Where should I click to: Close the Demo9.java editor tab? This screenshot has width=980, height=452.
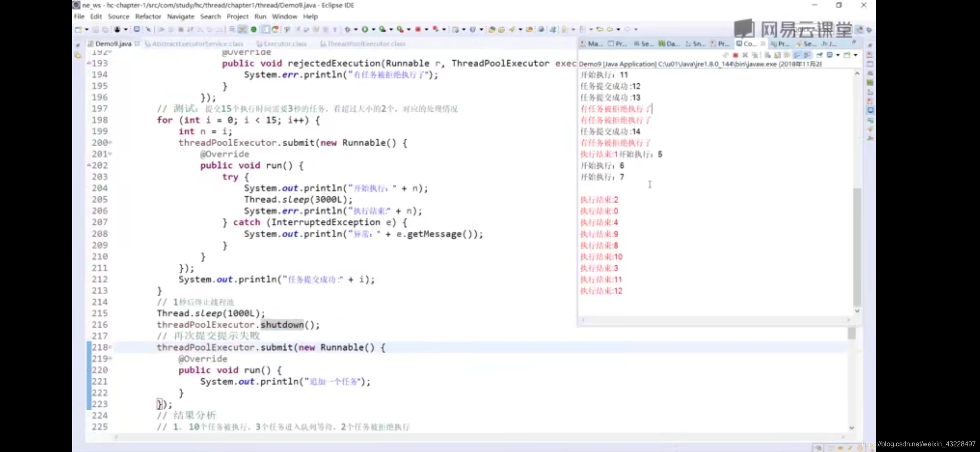coord(137,44)
